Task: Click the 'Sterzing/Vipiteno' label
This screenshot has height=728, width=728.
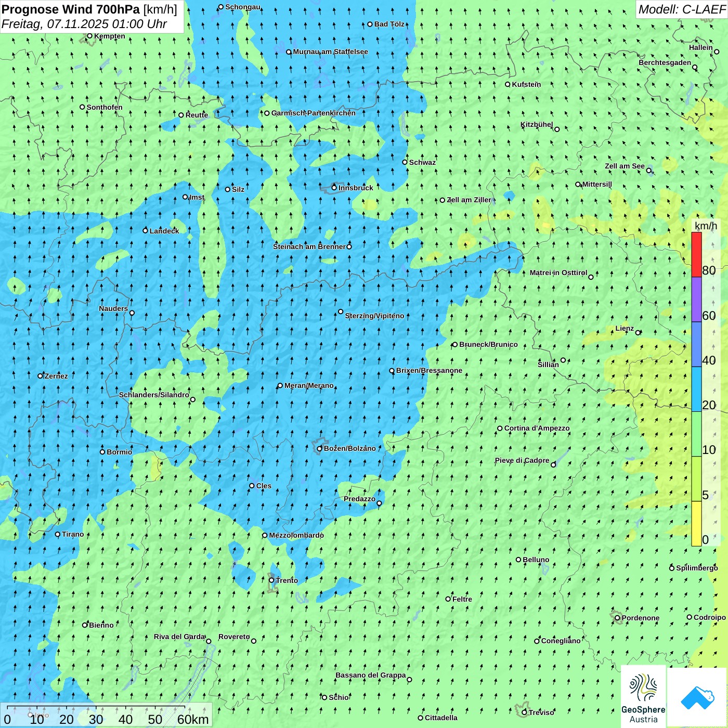Action: pos(374,316)
